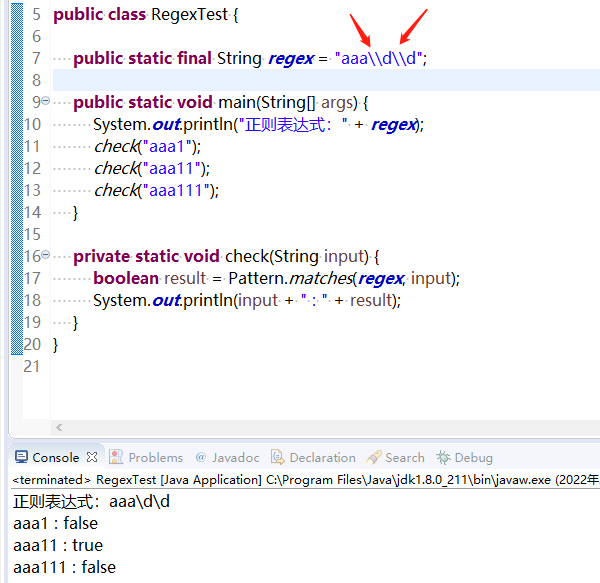
Task: Switch to the Declaration tab
Action: tap(313, 457)
